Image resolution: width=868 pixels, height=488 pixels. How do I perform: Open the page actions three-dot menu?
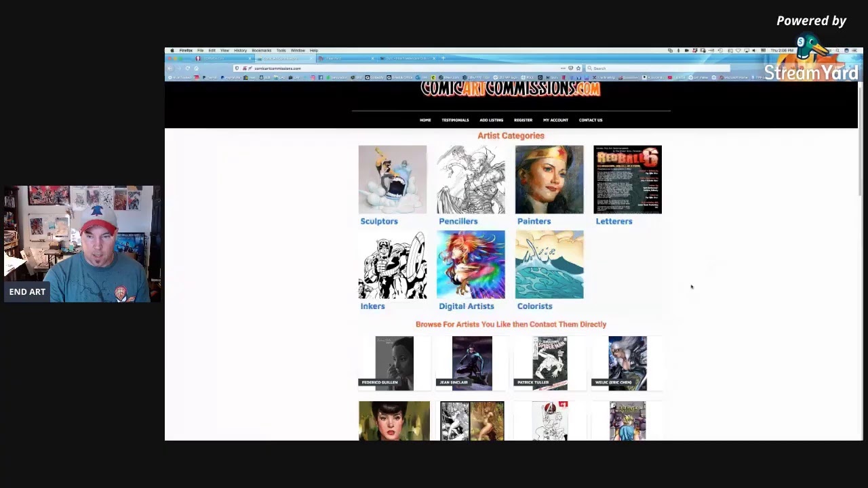tap(562, 68)
